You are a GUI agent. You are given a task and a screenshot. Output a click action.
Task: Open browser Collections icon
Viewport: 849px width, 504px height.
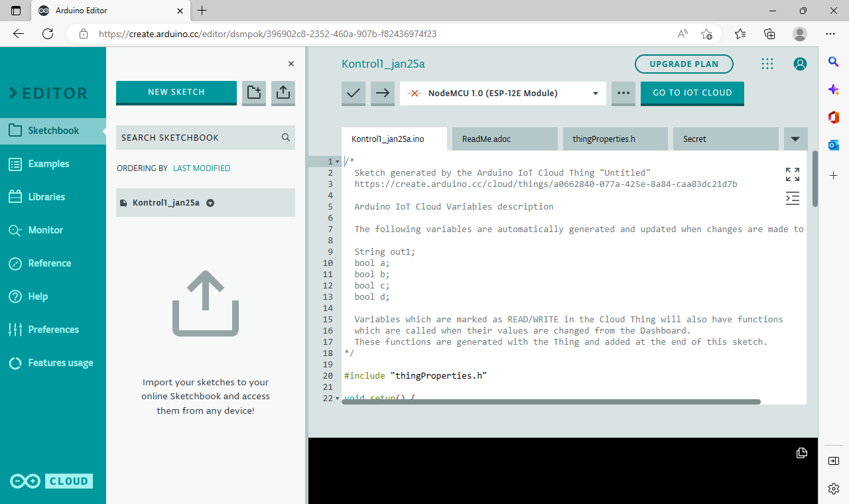(770, 34)
